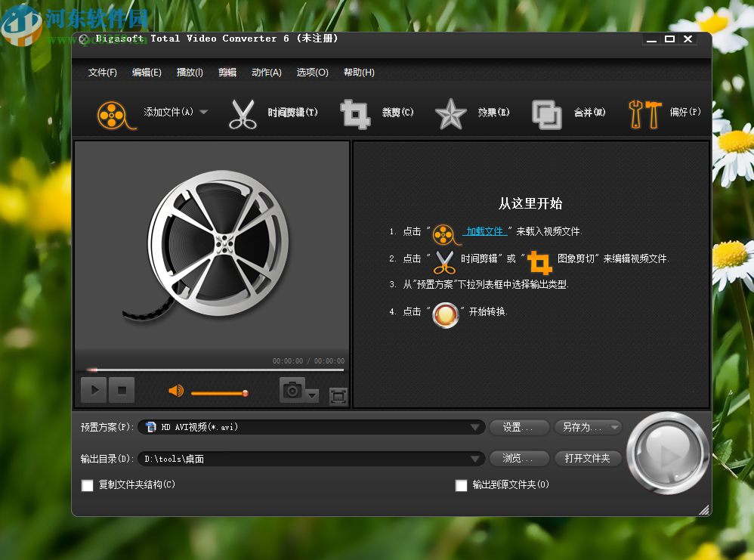Click the 浏览 browse button
Viewport: 754px width, 560px height.
[519, 458]
